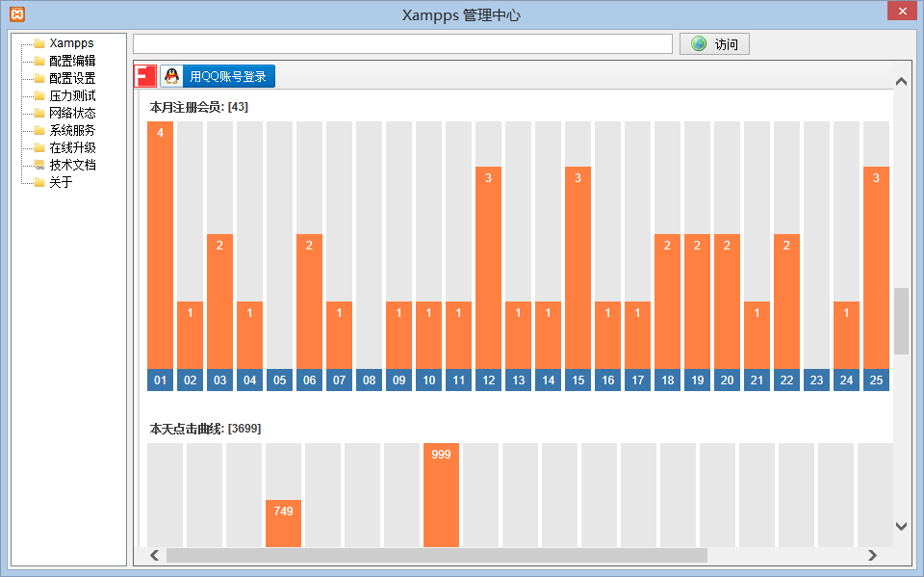Click the folder icon beside 压力测试
Screen dimensions: 924x577
(39, 95)
